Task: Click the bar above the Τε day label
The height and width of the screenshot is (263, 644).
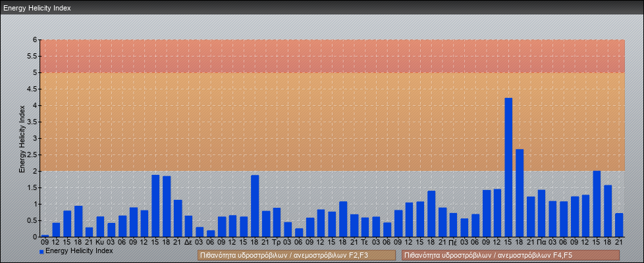Action: tap(365, 227)
